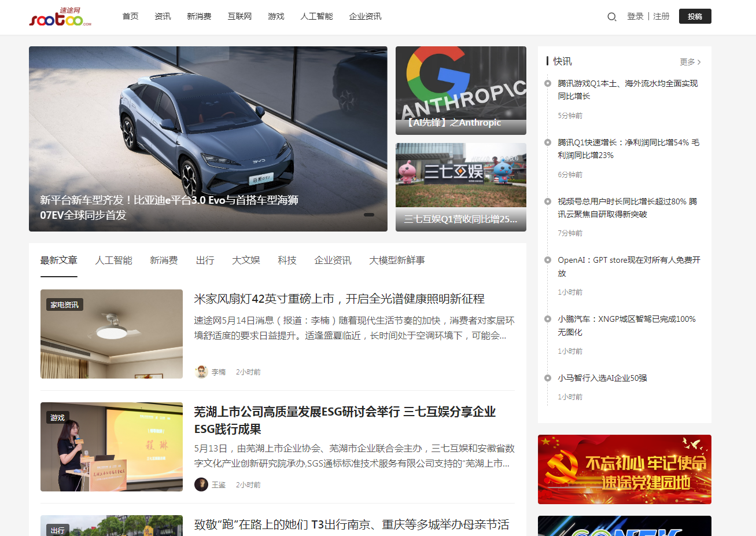Open news 腾讯Q1快速增长:净利润同比增54%
The width and height of the screenshot is (756, 536).
(628, 149)
